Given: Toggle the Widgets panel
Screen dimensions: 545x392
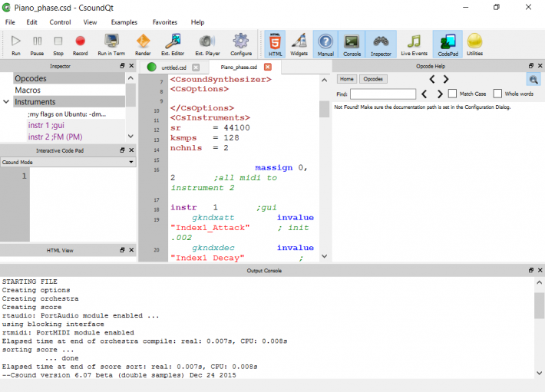Looking at the screenshot, I should click(x=299, y=44).
